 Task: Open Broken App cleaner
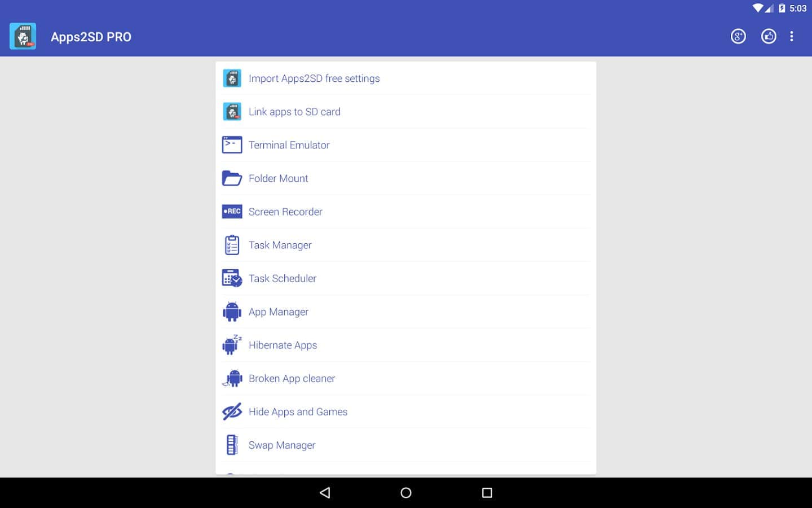pos(292,378)
